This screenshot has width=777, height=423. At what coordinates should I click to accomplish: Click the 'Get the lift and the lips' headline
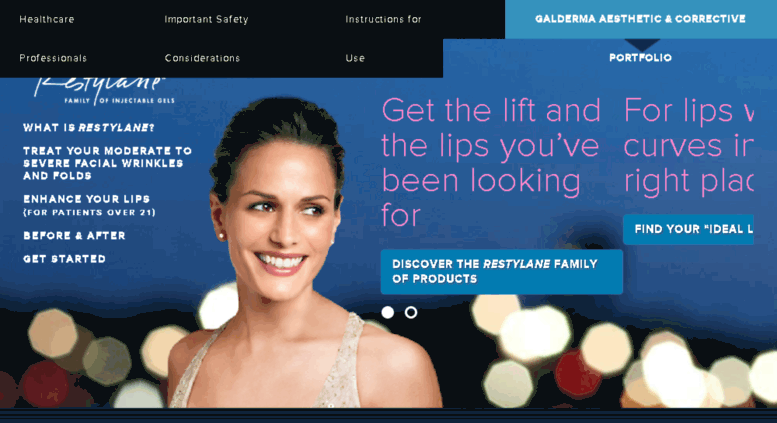point(491,162)
